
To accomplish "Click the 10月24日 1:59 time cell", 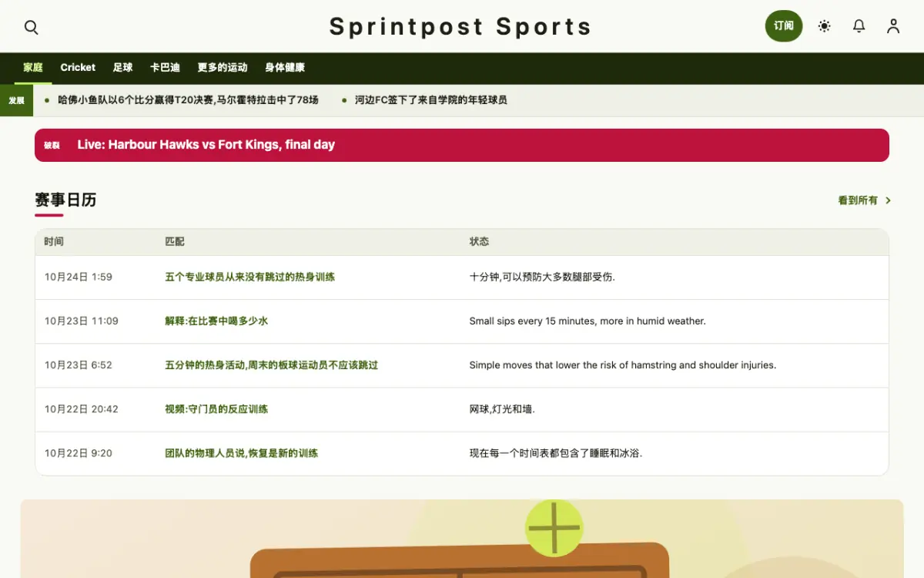I will point(79,277).
